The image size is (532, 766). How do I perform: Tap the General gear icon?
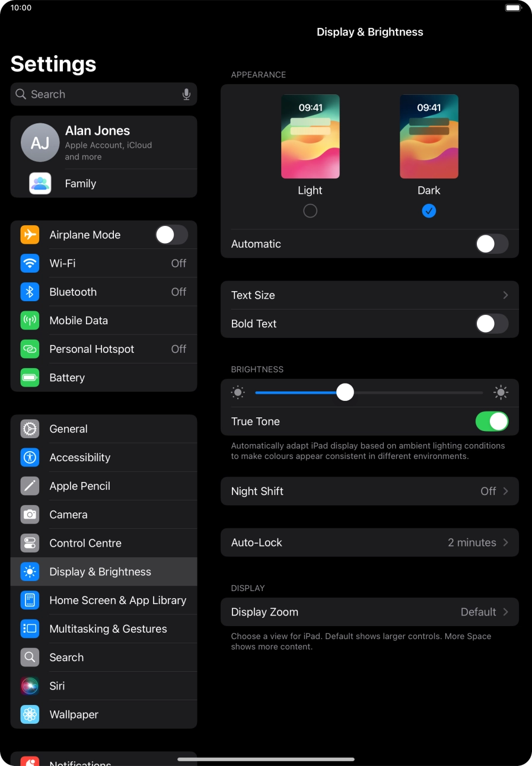(30, 429)
